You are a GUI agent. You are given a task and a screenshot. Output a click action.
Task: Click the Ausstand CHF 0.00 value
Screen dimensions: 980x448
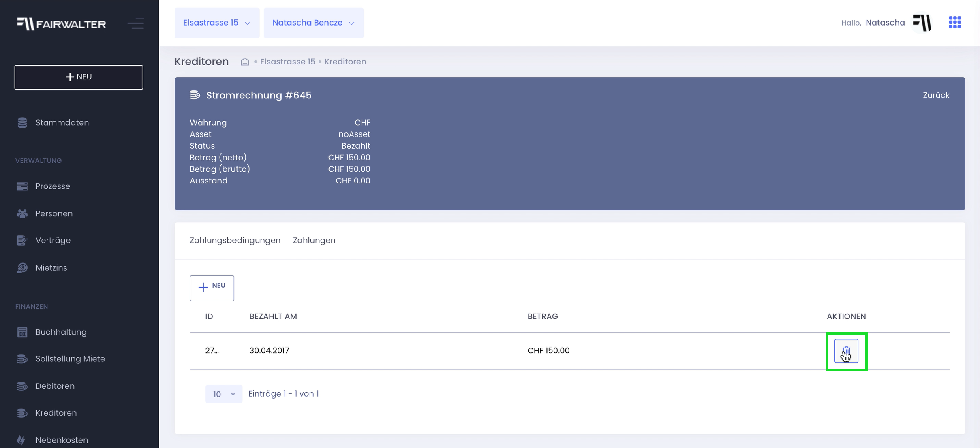coord(353,181)
